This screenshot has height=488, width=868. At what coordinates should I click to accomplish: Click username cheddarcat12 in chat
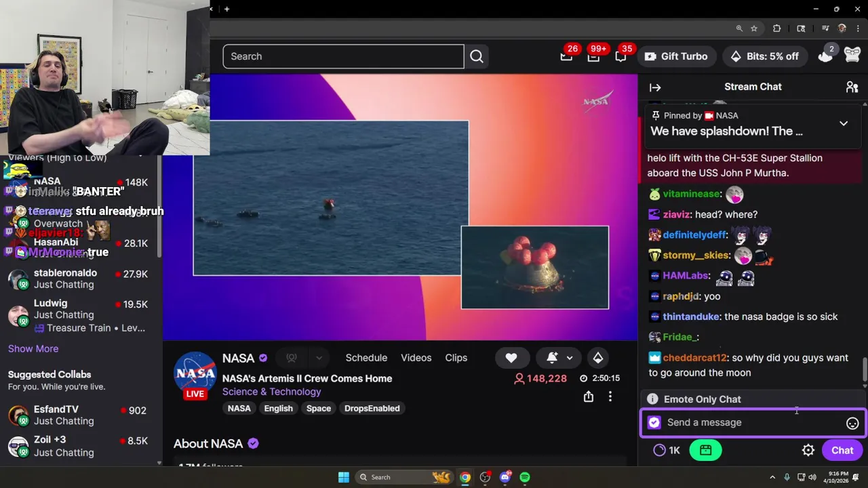tap(694, 358)
